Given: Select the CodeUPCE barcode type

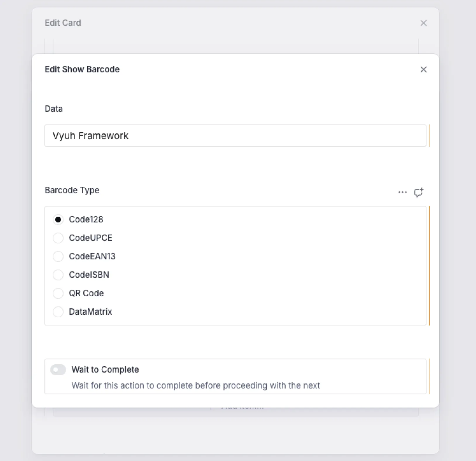Looking at the screenshot, I should point(58,238).
